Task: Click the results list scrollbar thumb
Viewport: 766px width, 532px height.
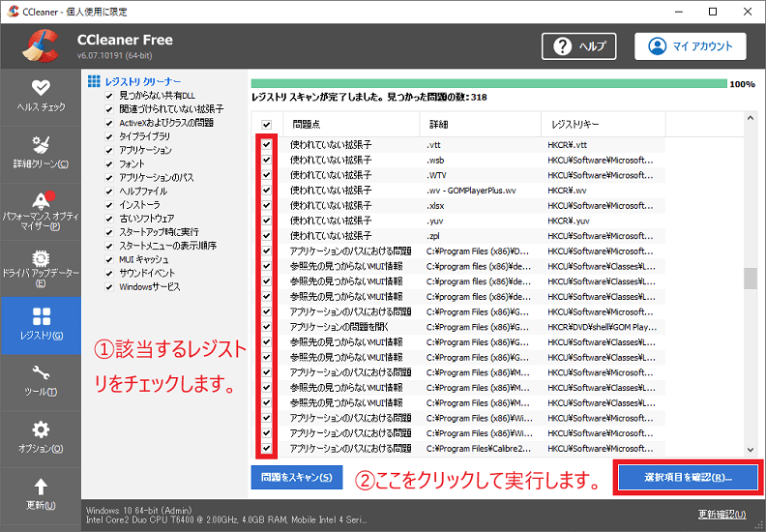Action: [x=751, y=279]
